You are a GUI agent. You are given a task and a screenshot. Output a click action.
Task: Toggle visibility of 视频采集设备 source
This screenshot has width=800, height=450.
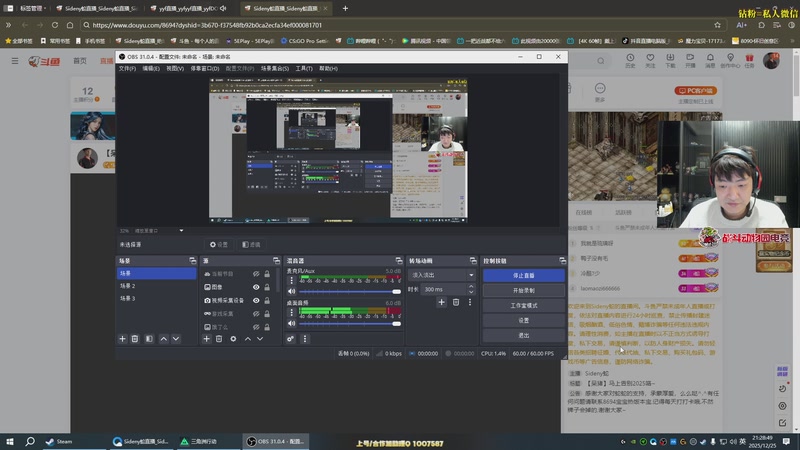click(256, 300)
